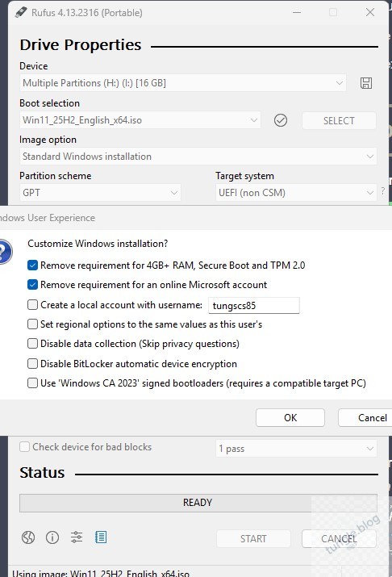Click OK in Windows User Experience dialog

290,418
